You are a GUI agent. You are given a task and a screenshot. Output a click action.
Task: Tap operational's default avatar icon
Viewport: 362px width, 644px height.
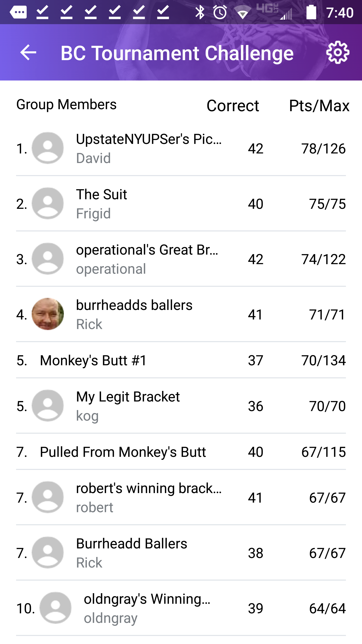pyautogui.click(x=48, y=259)
